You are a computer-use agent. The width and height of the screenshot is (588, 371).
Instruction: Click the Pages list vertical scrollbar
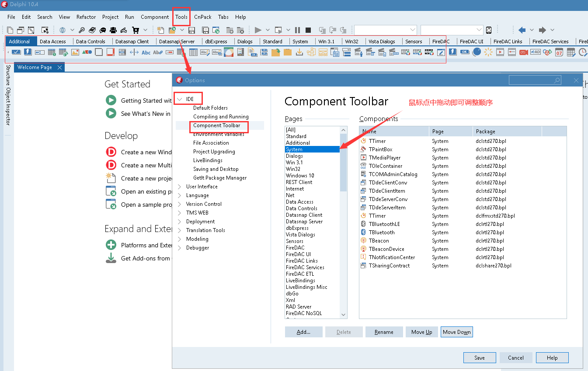(343, 222)
